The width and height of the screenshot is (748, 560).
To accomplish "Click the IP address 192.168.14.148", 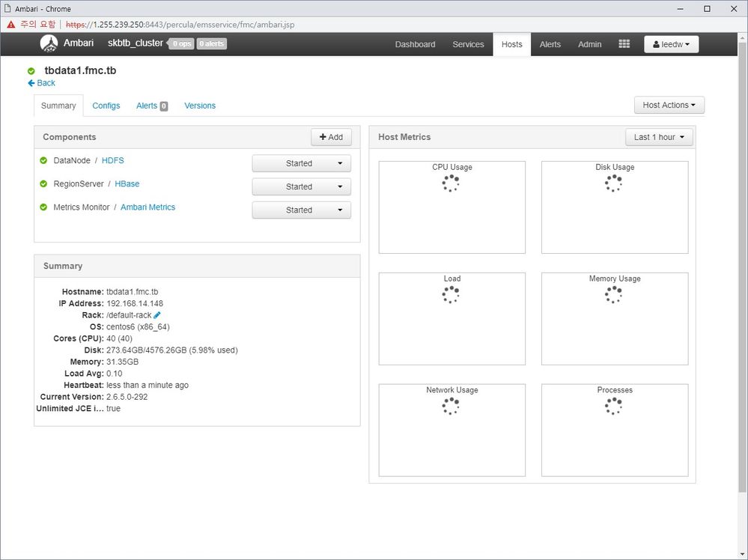I will [135, 303].
